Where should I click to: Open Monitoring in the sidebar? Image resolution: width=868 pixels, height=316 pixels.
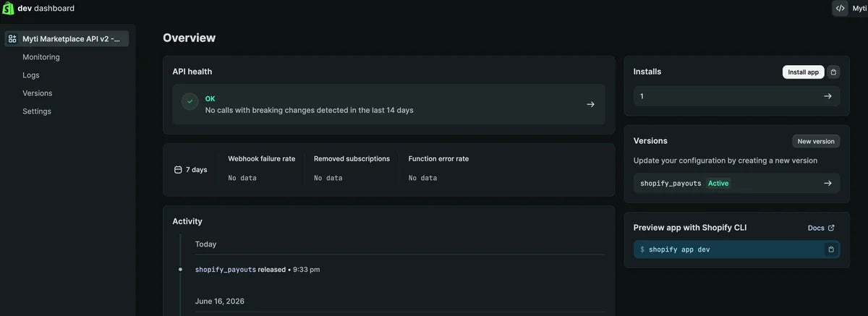41,57
